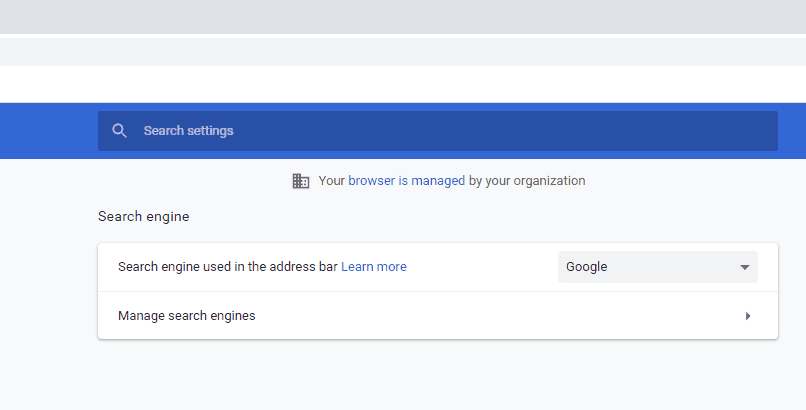Image resolution: width=806 pixels, height=410 pixels.
Task: Click the blank white strip above the blue header
Action: point(403,84)
